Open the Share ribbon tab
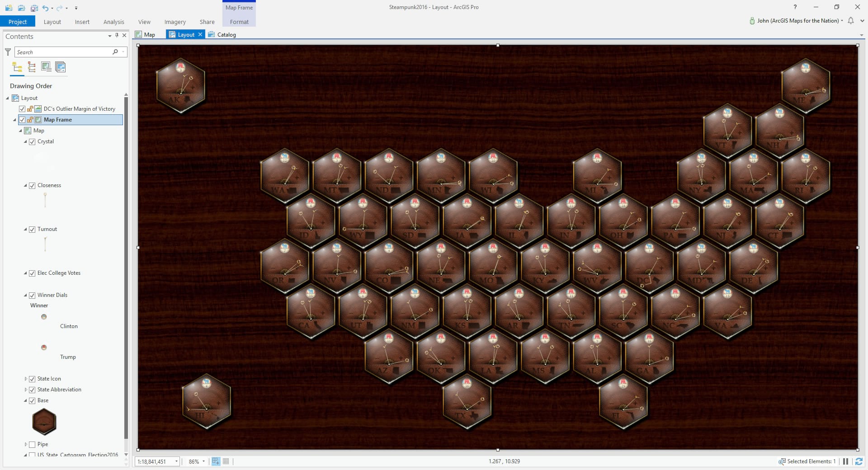The height and width of the screenshot is (470, 868). [207, 22]
